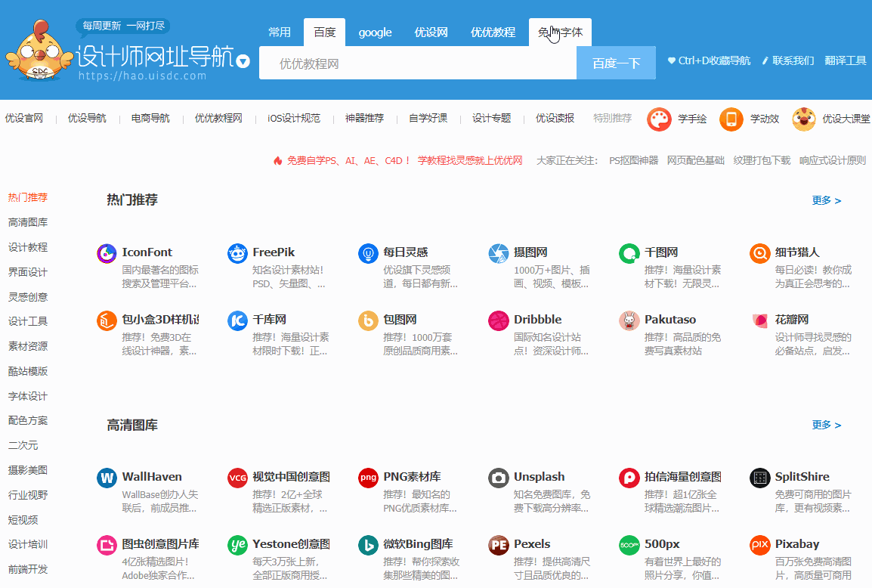Click the 包图网 yellow b icon
Image resolution: width=872 pixels, height=588 pixels.
[x=368, y=320]
